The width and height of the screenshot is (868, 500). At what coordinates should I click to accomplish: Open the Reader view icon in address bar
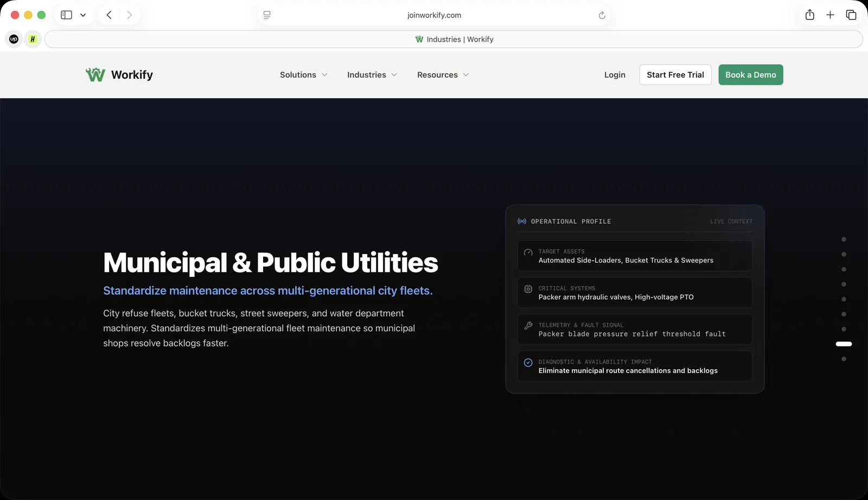267,15
